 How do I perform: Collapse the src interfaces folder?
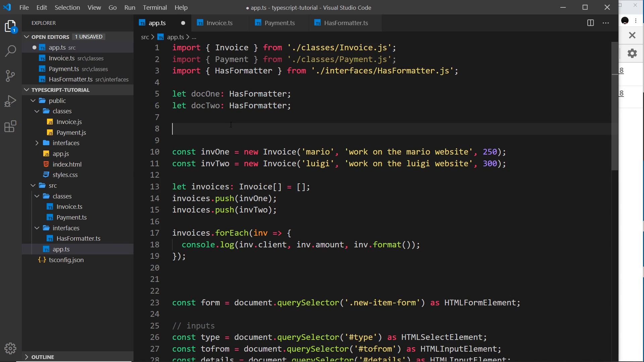point(66,228)
